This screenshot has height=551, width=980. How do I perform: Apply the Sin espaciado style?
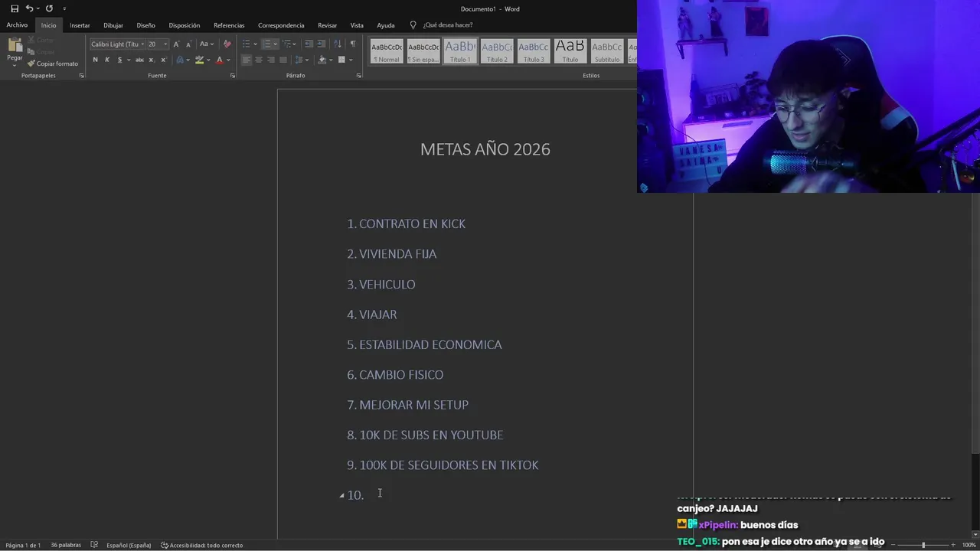(x=423, y=51)
